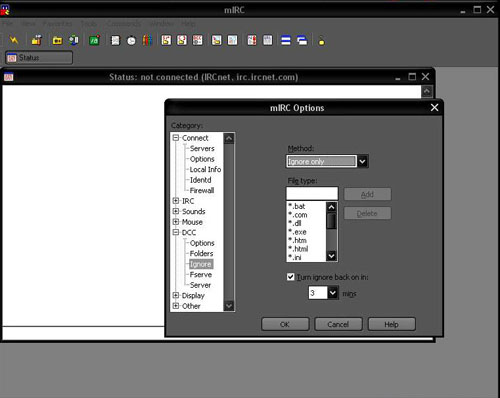
Task: Click the About mIRC yellow icon
Action: (321, 40)
